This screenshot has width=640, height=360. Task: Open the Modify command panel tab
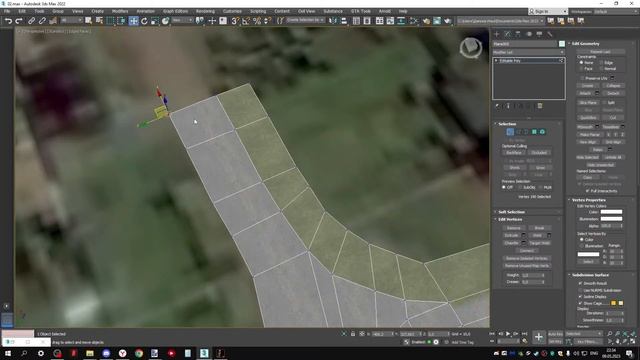pos(507,34)
